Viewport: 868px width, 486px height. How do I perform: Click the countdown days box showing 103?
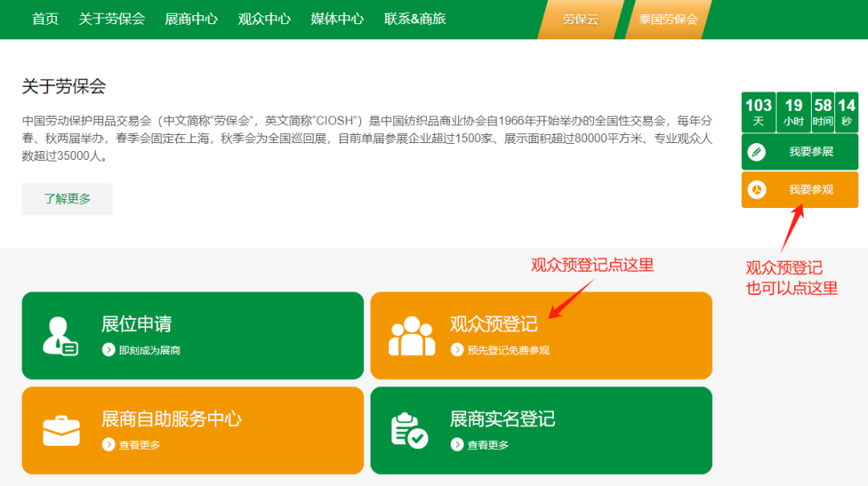[759, 112]
